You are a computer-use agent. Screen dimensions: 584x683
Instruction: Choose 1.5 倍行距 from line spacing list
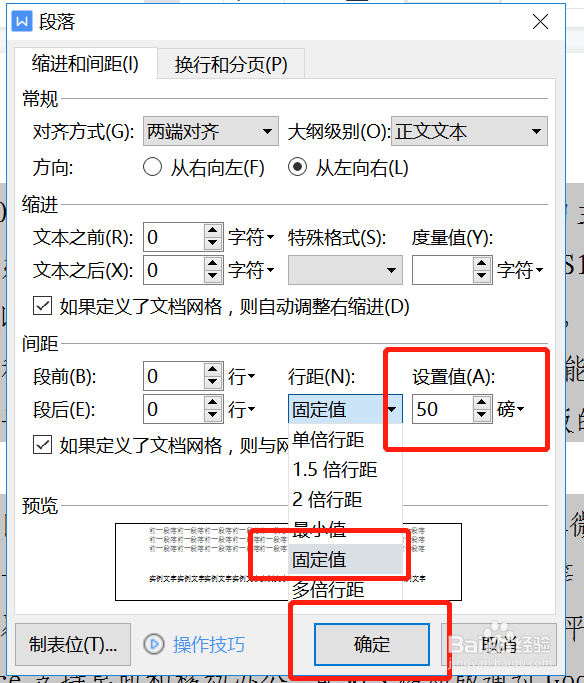click(x=345, y=470)
